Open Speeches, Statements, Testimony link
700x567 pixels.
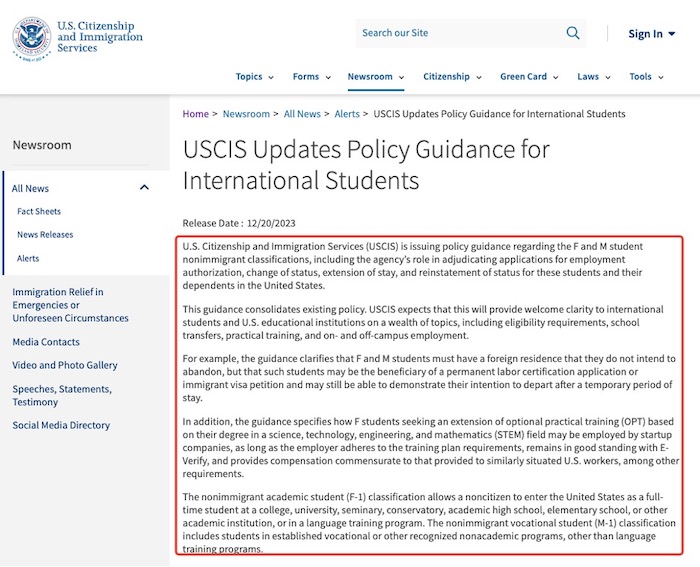62,396
